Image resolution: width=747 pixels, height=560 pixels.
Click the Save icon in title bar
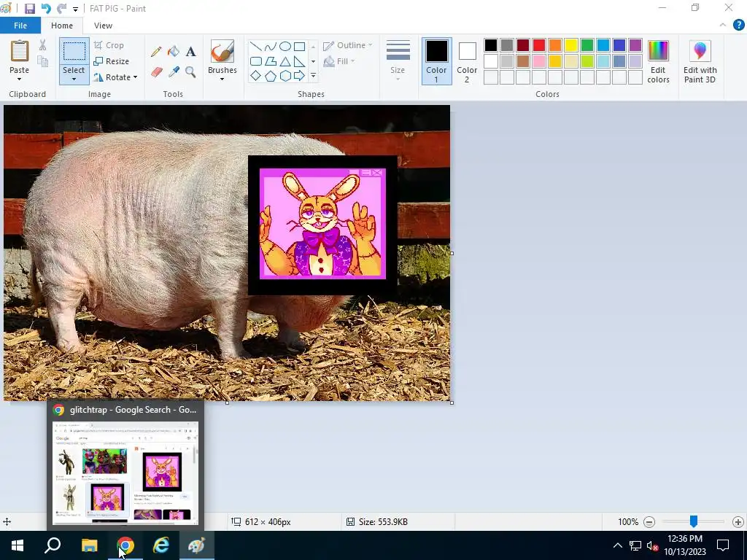coord(29,9)
